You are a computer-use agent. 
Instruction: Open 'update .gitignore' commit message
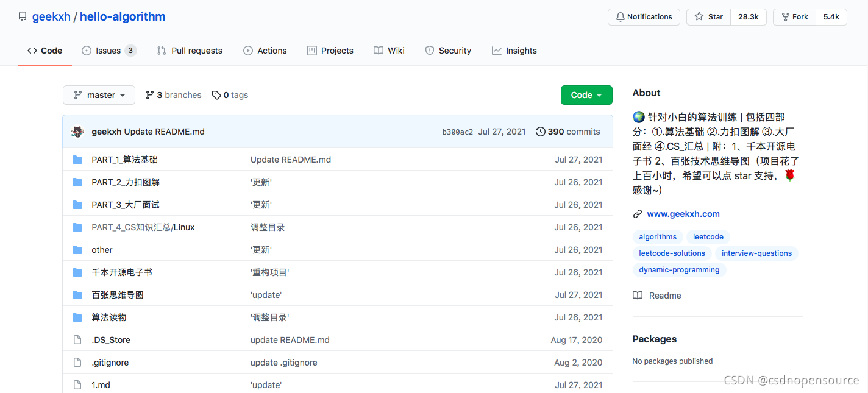[284, 363]
